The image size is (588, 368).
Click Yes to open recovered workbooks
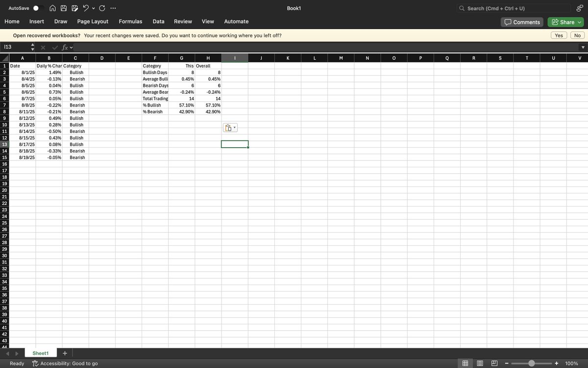pos(559,35)
